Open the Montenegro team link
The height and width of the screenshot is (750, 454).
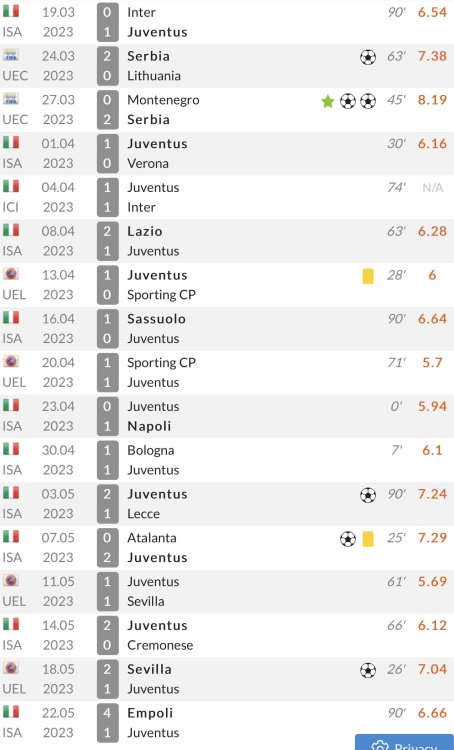163,100
